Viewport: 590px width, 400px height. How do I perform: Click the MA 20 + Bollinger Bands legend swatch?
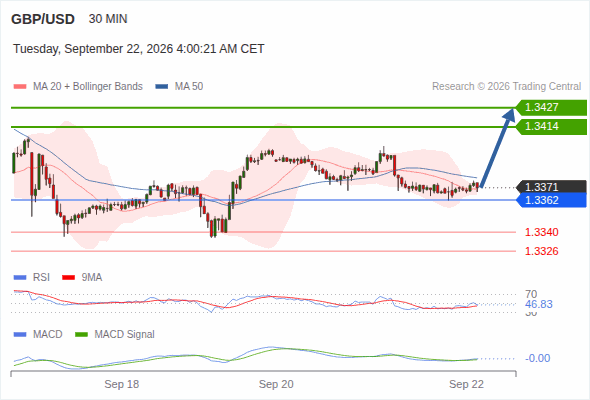pos(20,87)
